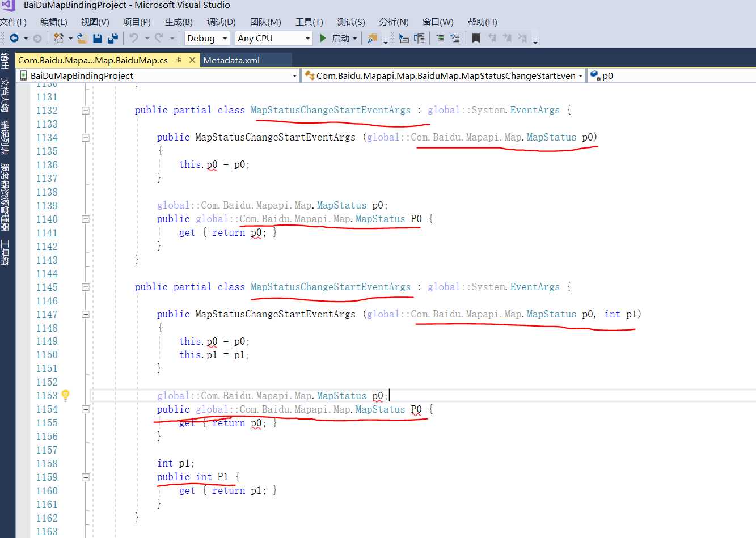Open the 测试(S) menu
Image resolution: width=756 pixels, height=538 pixels.
(351, 22)
